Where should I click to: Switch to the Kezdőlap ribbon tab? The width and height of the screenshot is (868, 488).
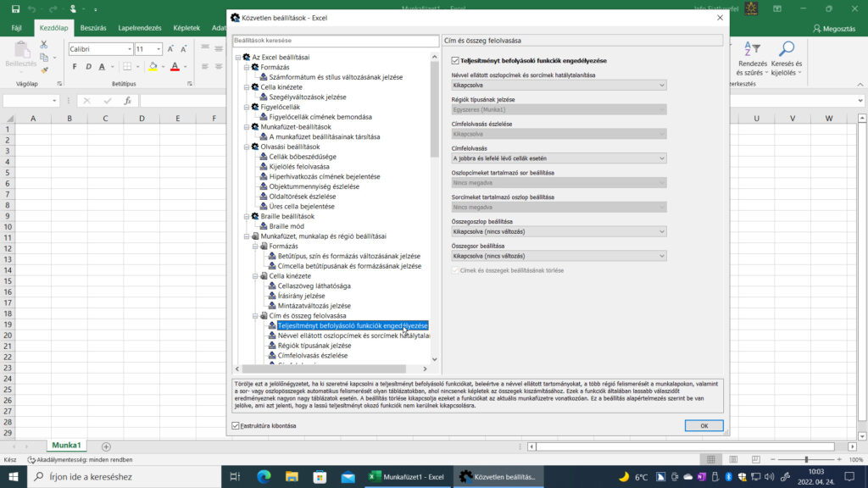coord(53,28)
